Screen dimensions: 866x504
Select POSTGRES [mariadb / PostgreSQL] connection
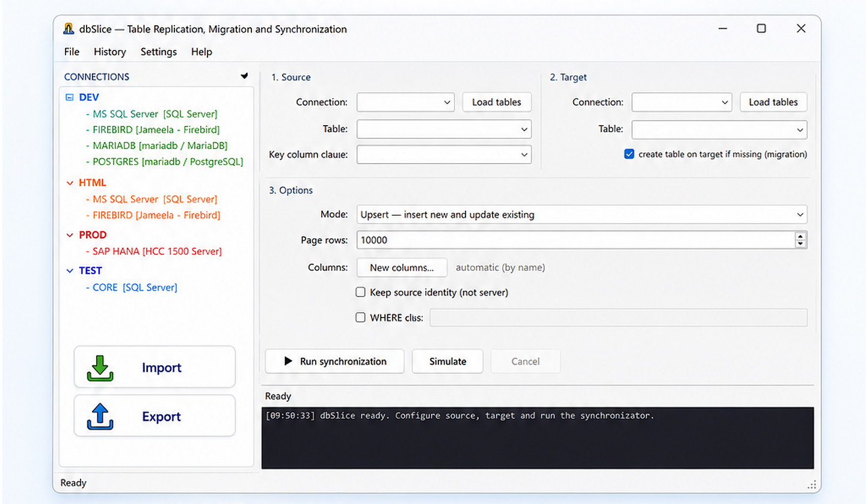[x=164, y=162]
